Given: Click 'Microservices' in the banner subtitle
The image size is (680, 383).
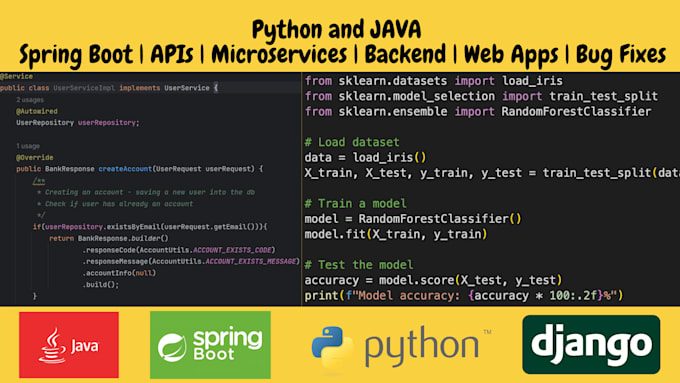Looking at the screenshot, I should (279, 54).
